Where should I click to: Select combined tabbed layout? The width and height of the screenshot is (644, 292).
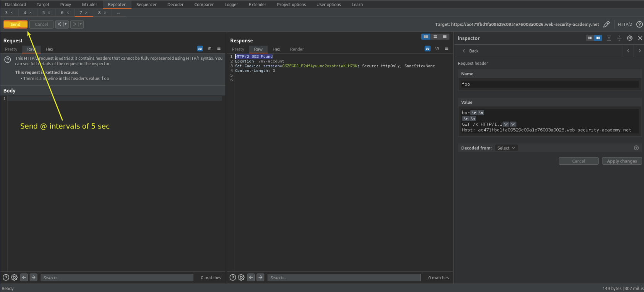click(445, 37)
